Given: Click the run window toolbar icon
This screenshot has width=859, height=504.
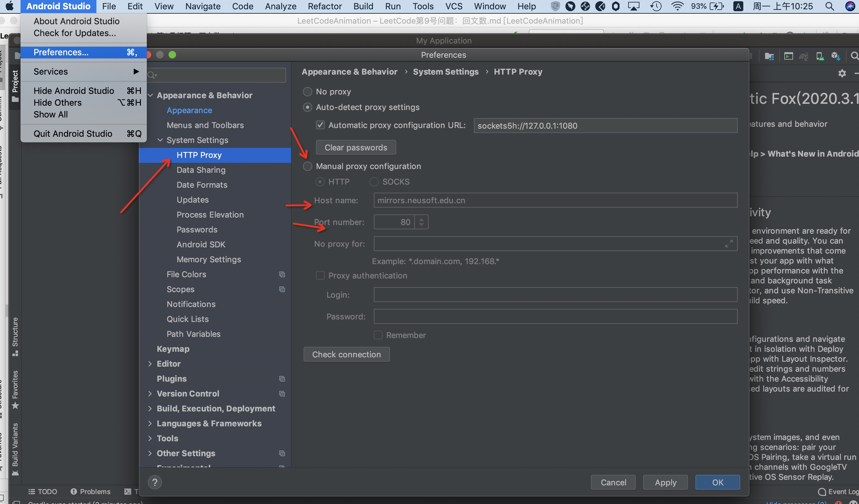Looking at the screenshot, I should 788,56.
